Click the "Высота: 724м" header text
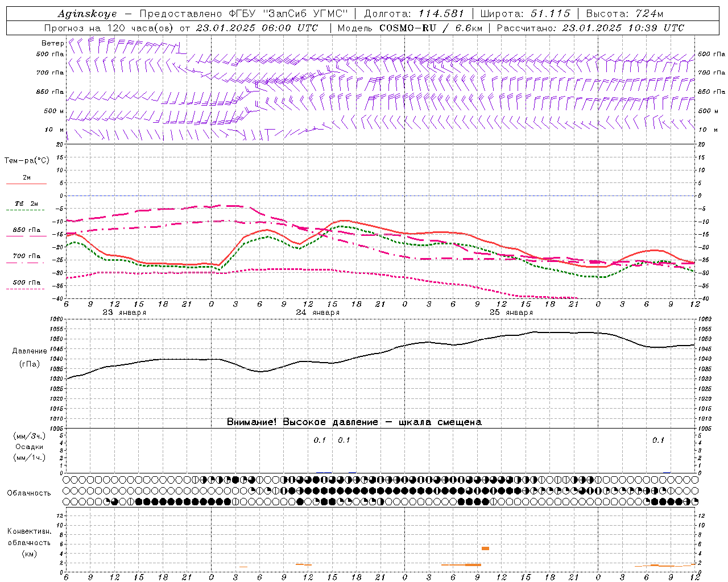Viewport: 728px width, 582px height. coord(624,14)
